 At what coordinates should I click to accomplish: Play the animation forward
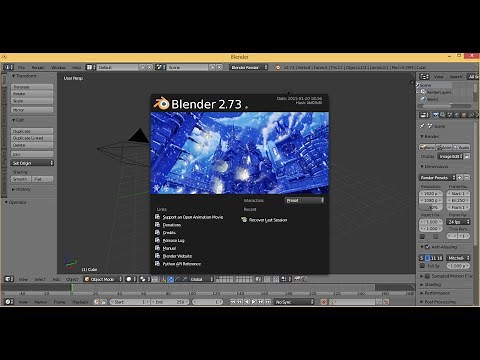pyautogui.click(x=254, y=302)
